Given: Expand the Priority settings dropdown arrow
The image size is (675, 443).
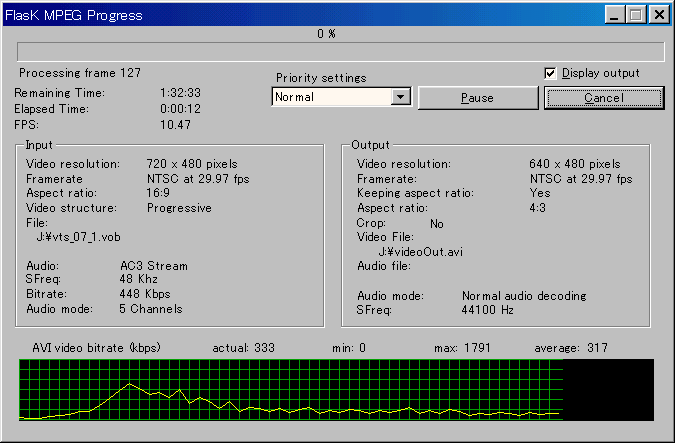Looking at the screenshot, I should pos(401,97).
